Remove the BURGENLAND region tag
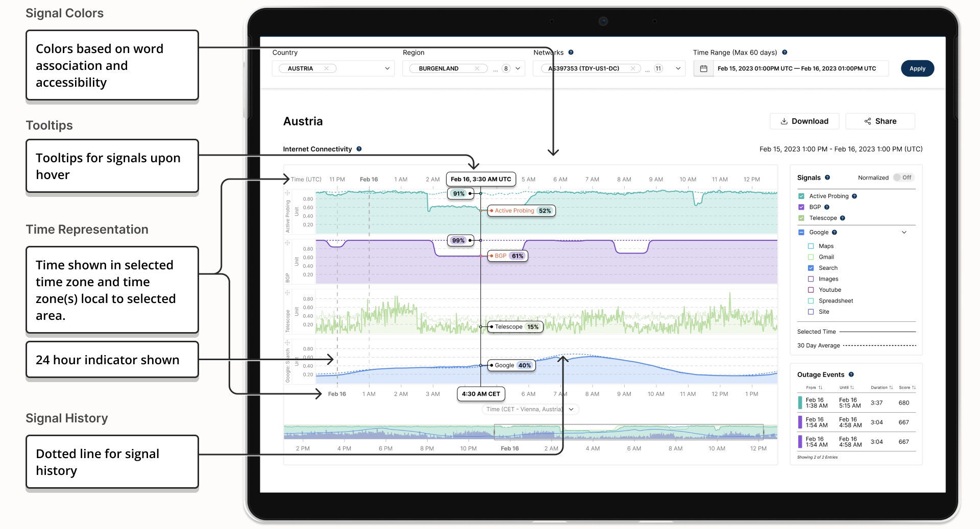Viewport: 980px width, 529px height. [477, 68]
